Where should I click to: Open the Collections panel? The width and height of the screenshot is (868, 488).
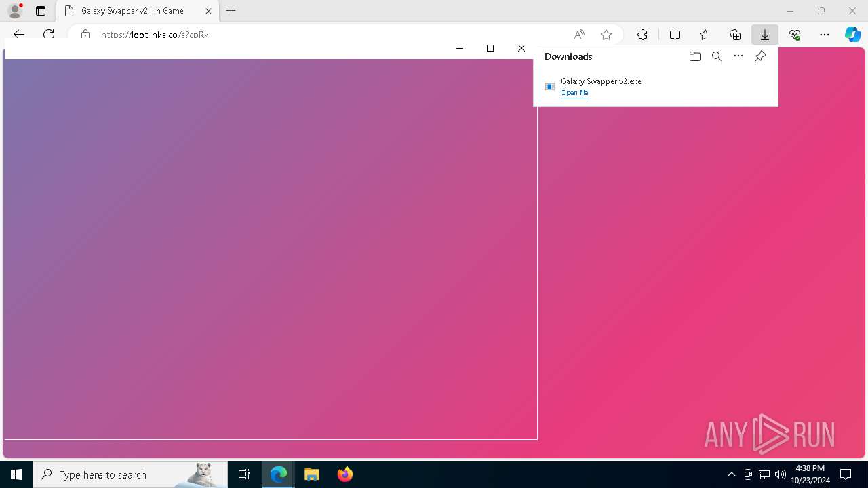(x=735, y=35)
